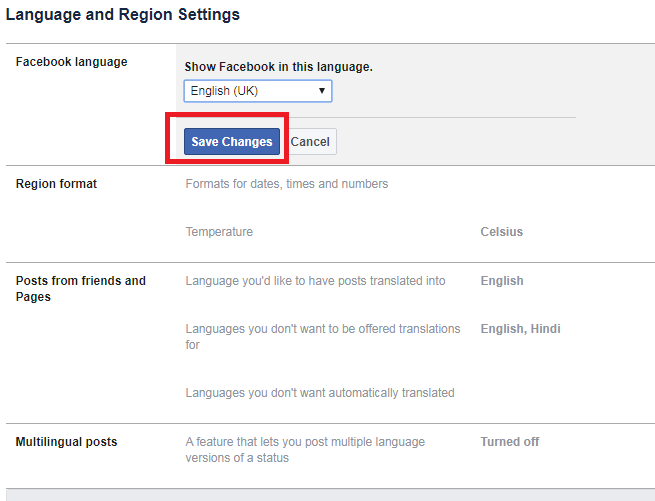
Task: Click the Turned off multilingual status
Action: 510,442
